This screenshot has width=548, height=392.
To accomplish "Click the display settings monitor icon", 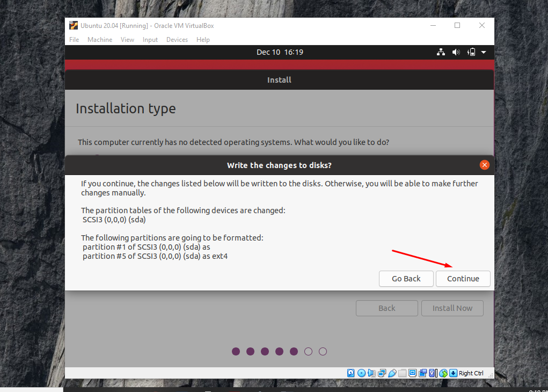I will (412, 373).
